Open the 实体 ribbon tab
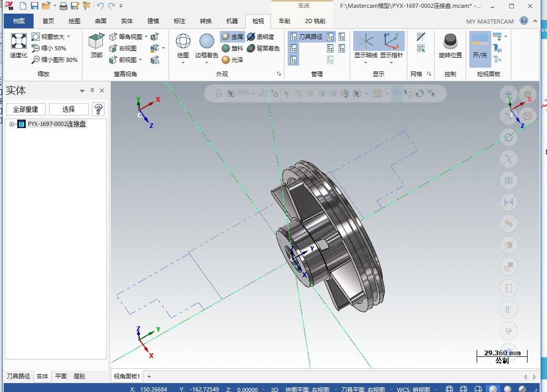This screenshot has height=392, width=547. click(127, 21)
